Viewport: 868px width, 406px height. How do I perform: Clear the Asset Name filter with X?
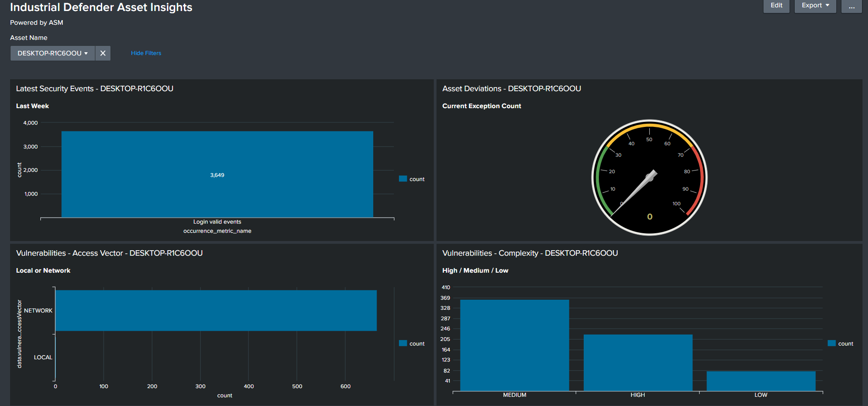pyautogui.click(x=103, y=53)
